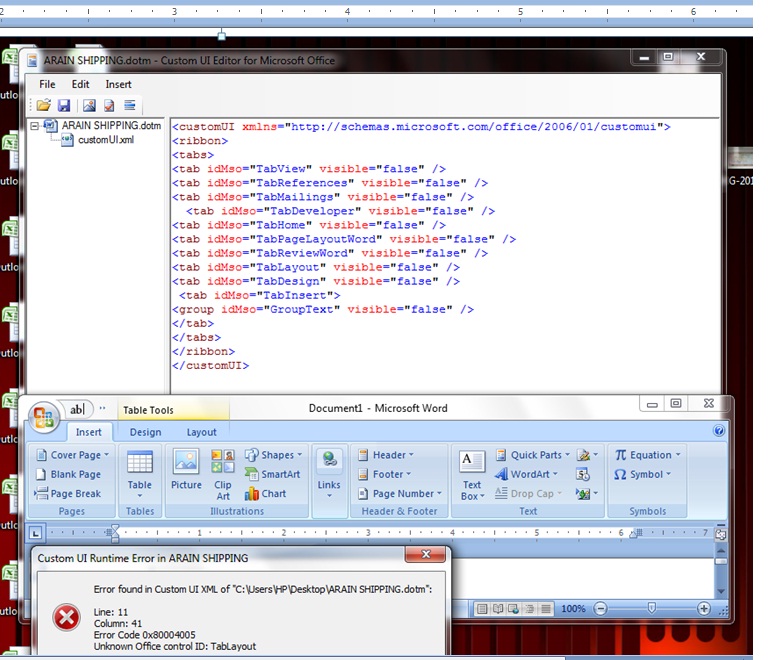Open the Symbol dropdown

point(642,474)
